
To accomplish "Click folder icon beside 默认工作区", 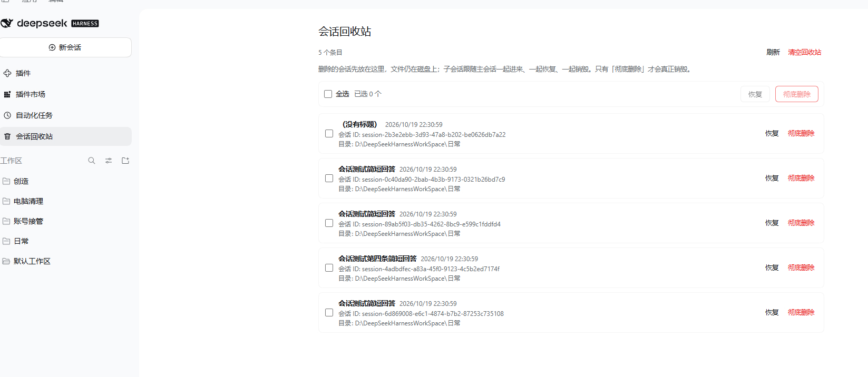I will click(6, 261).
